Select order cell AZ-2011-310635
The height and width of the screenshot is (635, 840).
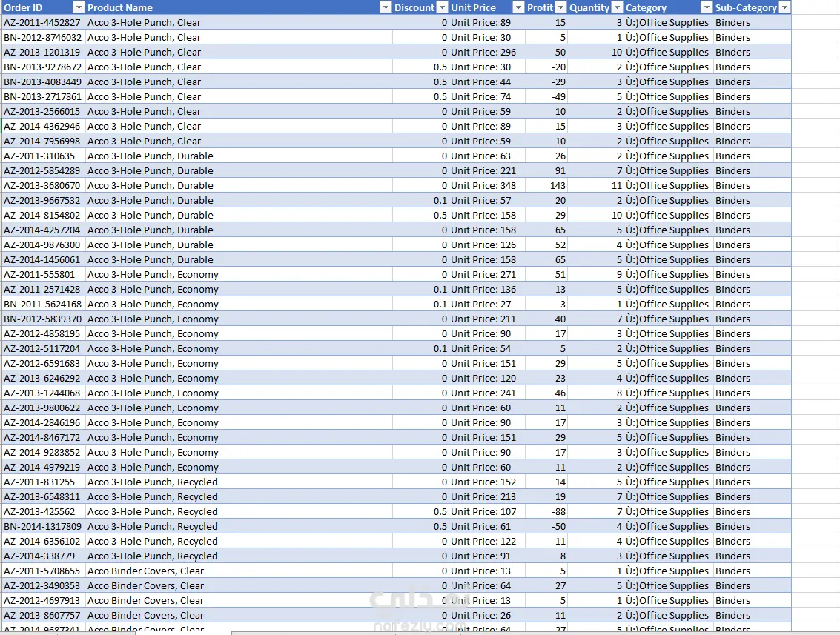tap(43, 156)
